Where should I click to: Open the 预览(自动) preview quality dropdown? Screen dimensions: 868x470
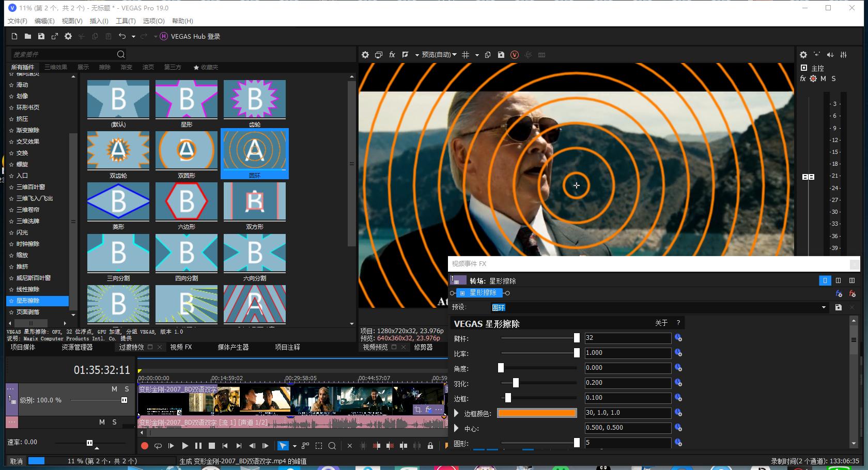tap(439, 55)
